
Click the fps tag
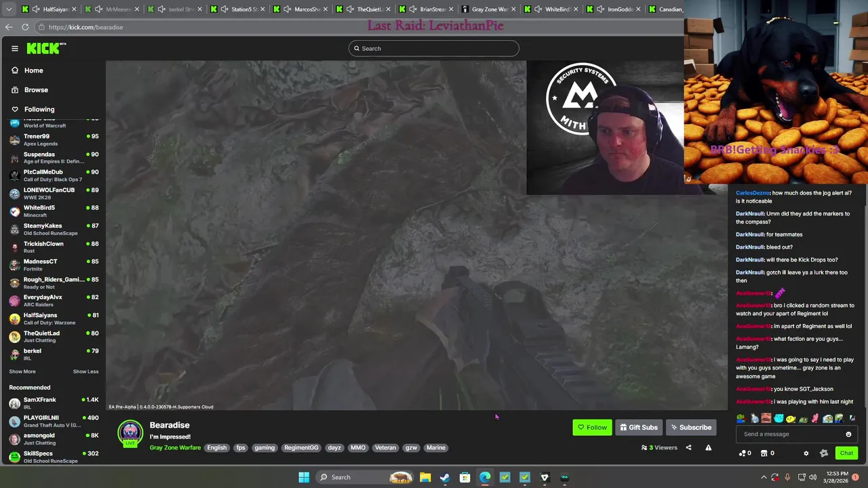click(x=241, y=447)
